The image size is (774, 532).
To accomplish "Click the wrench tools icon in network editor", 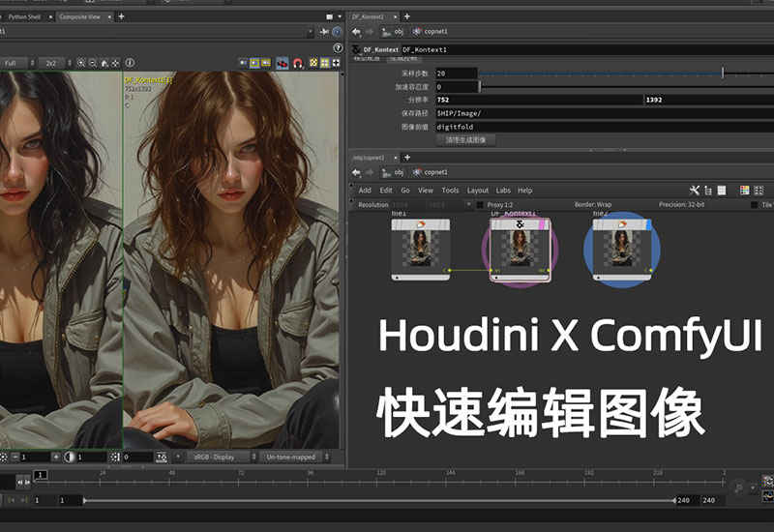I will point(694,191).
